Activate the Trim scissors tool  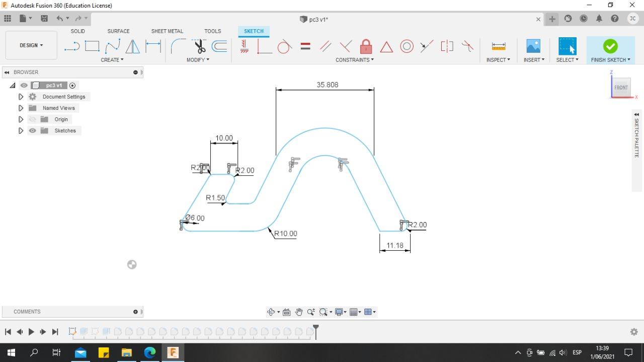coord(200,46)
